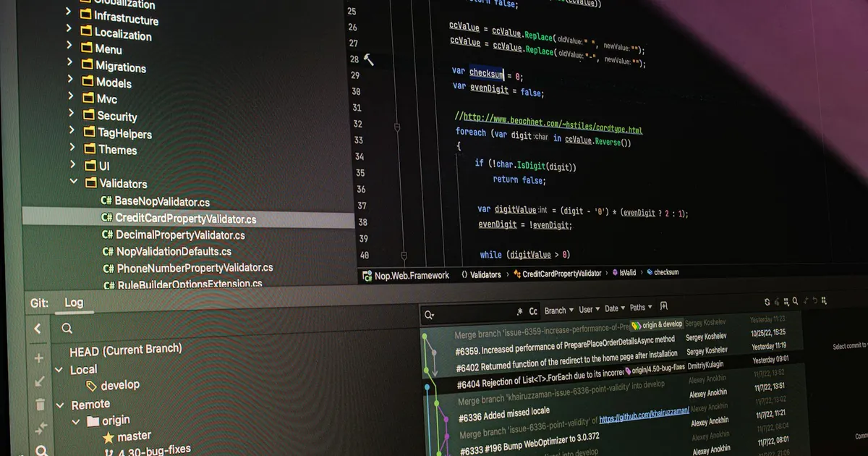This screenshot has height=456, width=868.
Task: Collapse the Remote branches group
Action: (x=61, y=404)
